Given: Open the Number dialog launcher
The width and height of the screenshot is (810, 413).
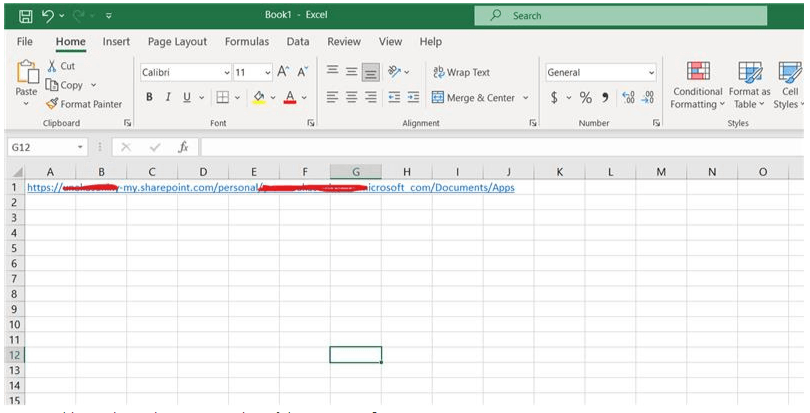Looking at the screenshot, I should pos(656,123).
